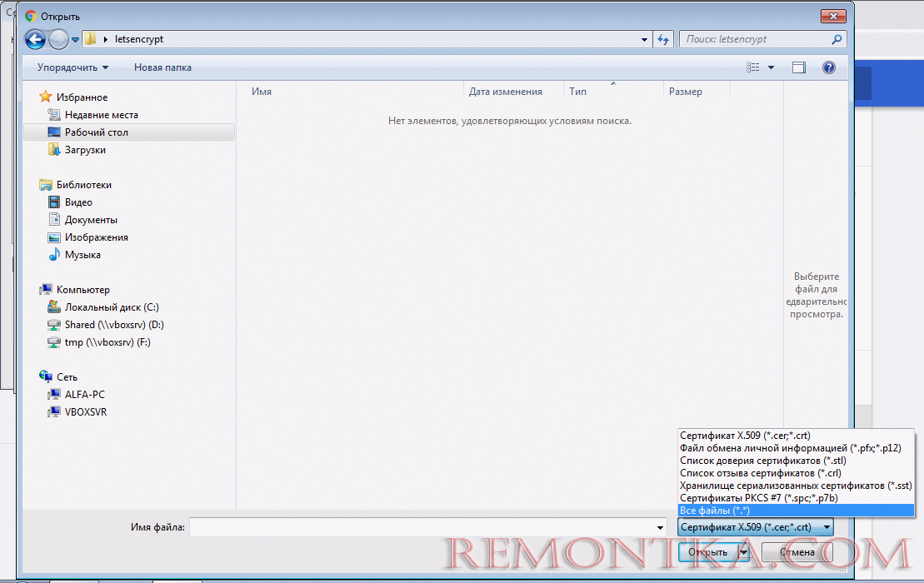The width and height of the screenshot is (924, 583).
Task: Select Загрузки folder in favorites
Action: 85,150
